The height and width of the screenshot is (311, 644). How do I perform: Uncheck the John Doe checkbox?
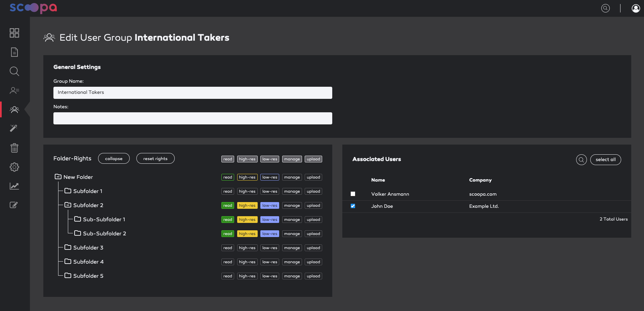click(x=353, y=206)
